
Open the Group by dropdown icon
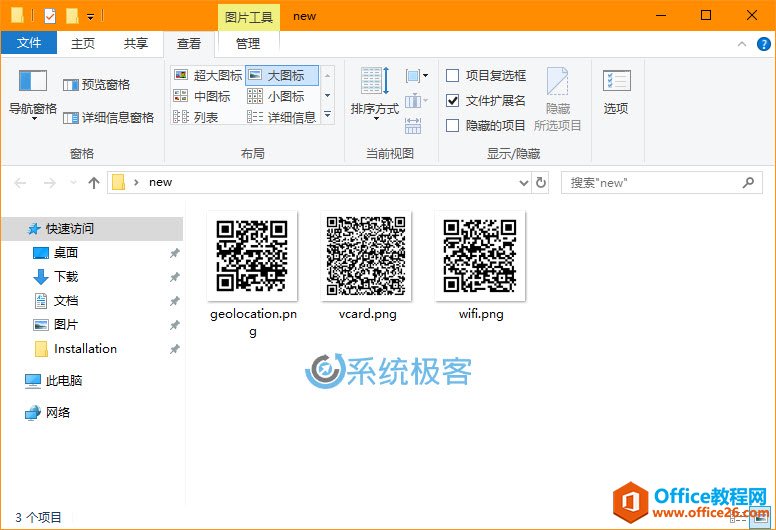[416, 76]
